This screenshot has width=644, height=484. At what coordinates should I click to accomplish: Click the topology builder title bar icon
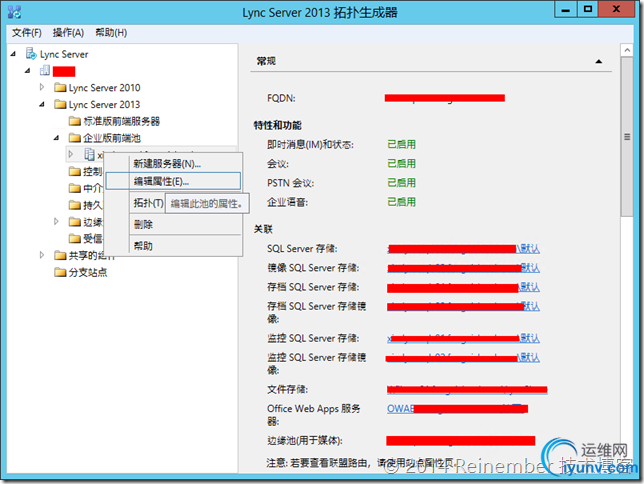[14, 12]
